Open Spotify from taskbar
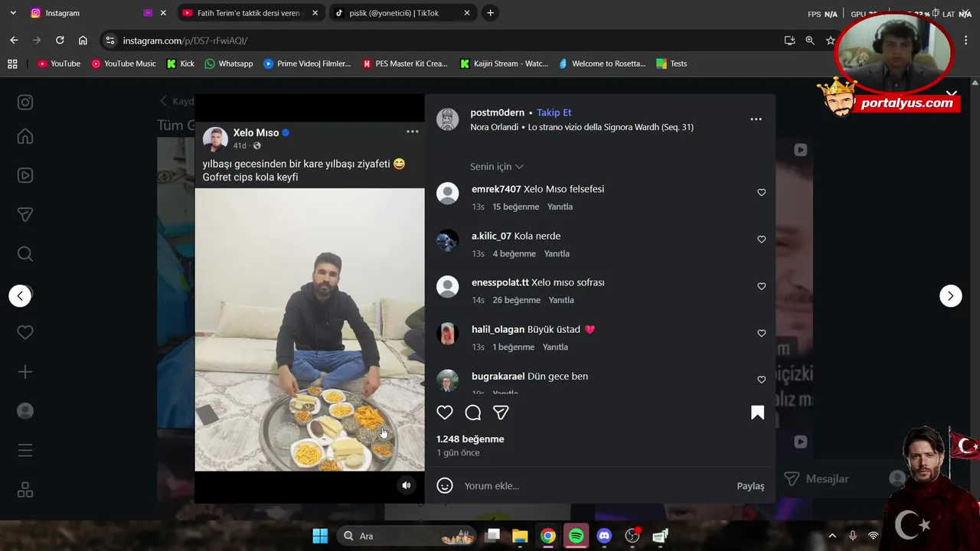The height and width of the screenshot is (551, 980). (576, 536)
